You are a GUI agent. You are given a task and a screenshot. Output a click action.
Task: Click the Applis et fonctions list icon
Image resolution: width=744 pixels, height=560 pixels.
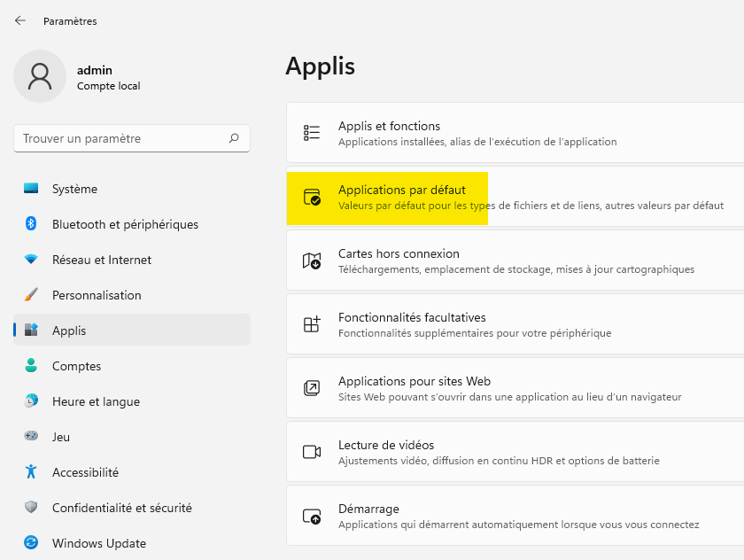pyautogui.click(x=312, y=133)
